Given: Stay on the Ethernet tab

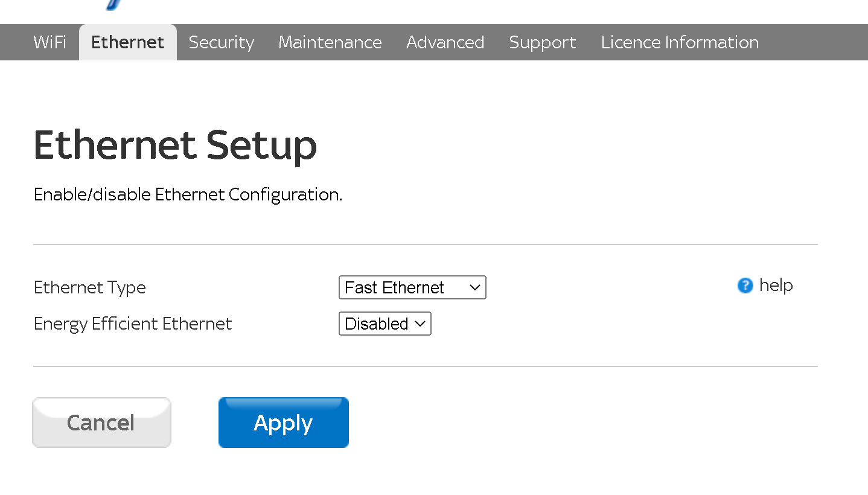Looking at the screenshot, I should coord(127,42).
